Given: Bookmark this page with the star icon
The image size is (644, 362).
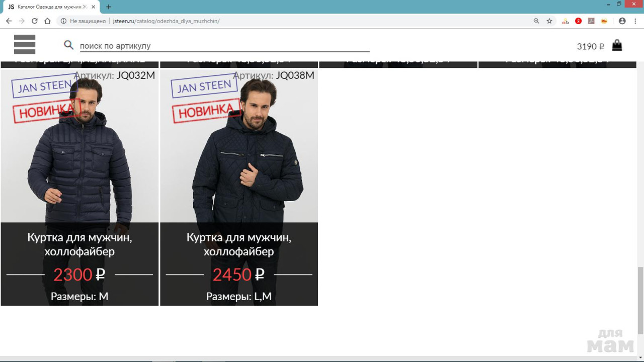Looking at the screenshot, I should pyautogui.click(x=549, y=21).
